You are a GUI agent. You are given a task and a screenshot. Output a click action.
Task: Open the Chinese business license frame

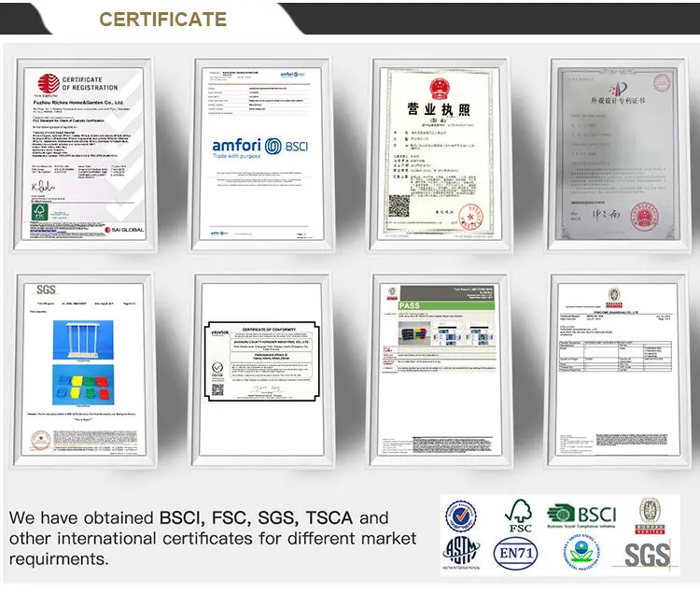tap(440, 154)
